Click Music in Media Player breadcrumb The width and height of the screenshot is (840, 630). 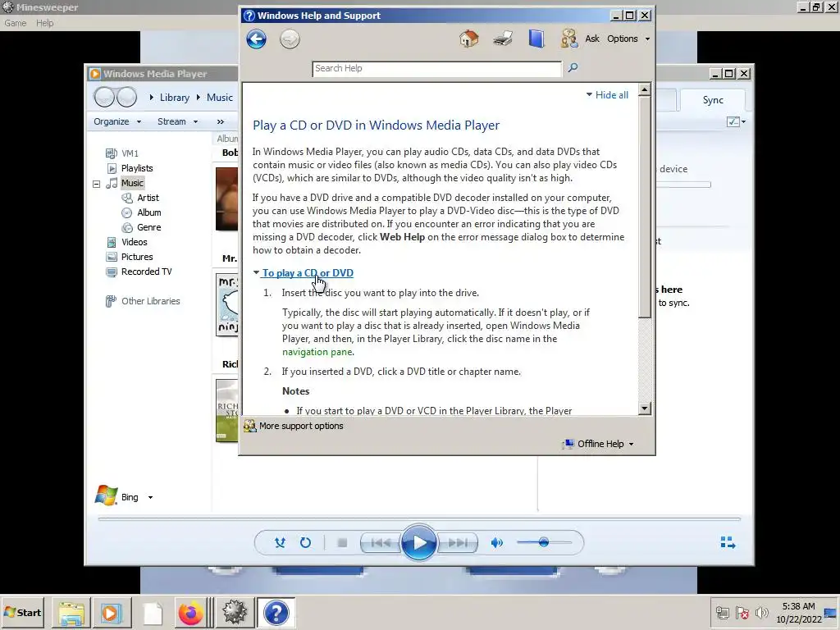click(x=220, y=98)
